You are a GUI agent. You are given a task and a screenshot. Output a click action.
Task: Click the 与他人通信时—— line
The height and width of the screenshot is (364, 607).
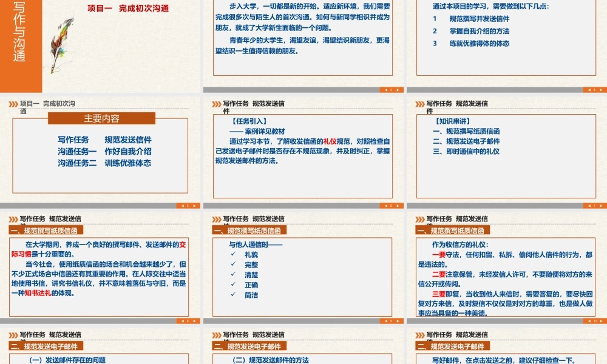(x=256, y=244)
